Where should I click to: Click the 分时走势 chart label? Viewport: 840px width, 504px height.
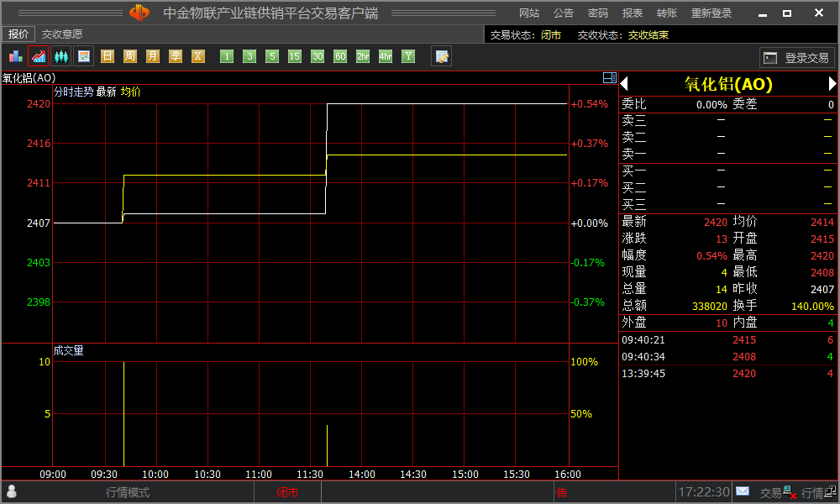(x=73, y=92)
